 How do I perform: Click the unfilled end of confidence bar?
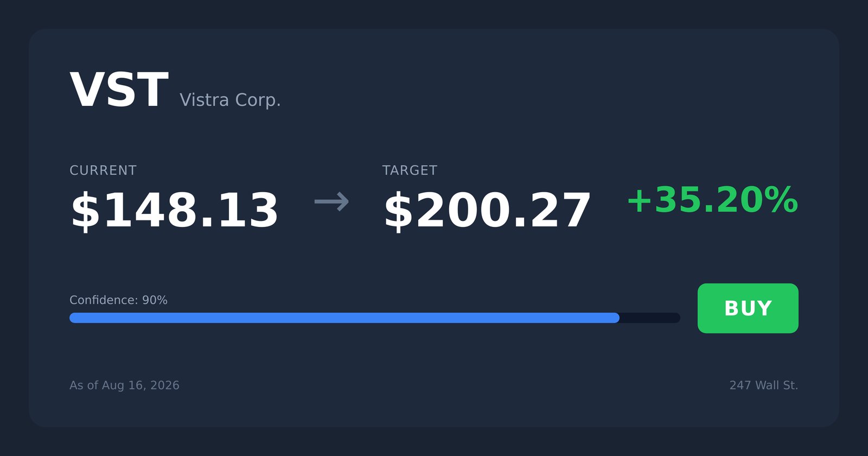[x=650, y=318]
